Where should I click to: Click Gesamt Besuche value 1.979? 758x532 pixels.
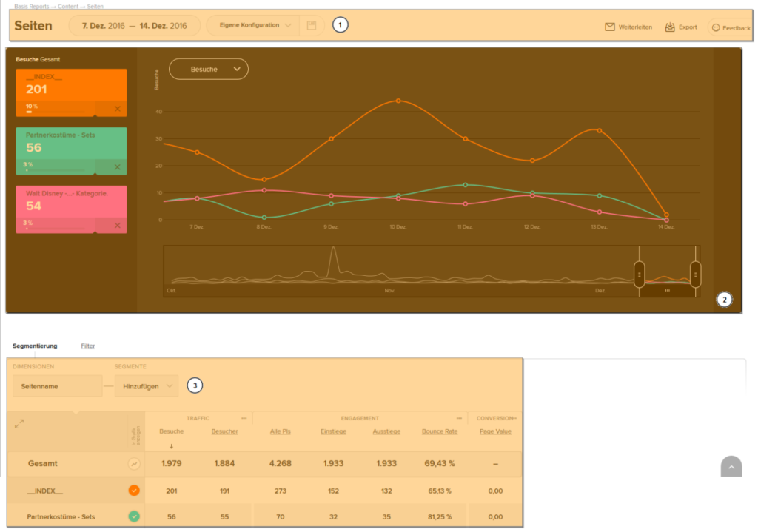pyautogui.click(x=171, y=463)
